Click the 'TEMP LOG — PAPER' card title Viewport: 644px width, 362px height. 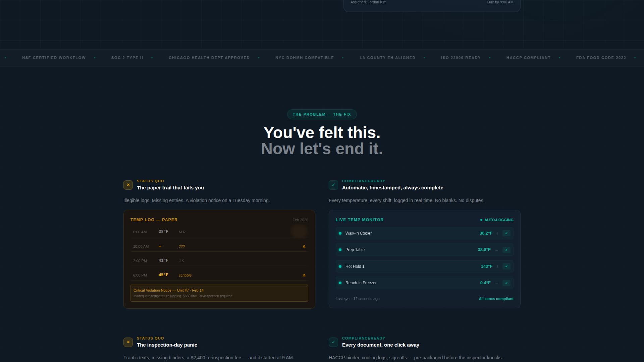pyautogui.click(x=154, y=220)
